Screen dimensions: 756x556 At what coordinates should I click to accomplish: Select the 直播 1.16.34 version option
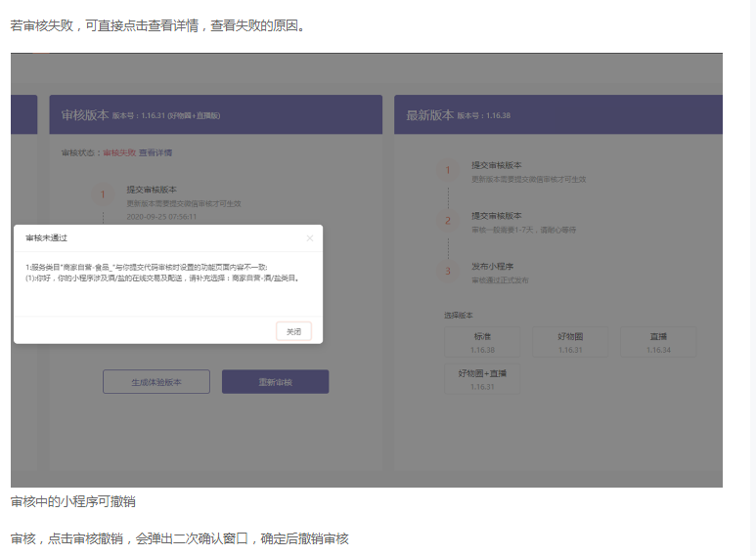coord(658,342)
